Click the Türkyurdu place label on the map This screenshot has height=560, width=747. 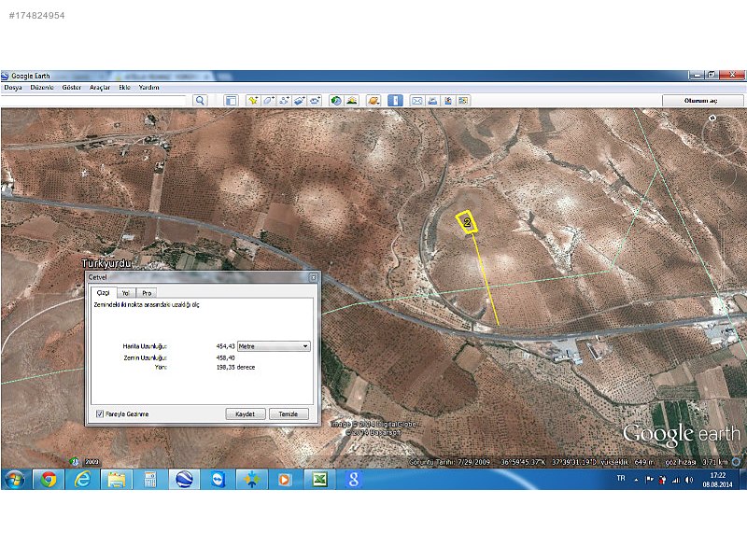106,263
